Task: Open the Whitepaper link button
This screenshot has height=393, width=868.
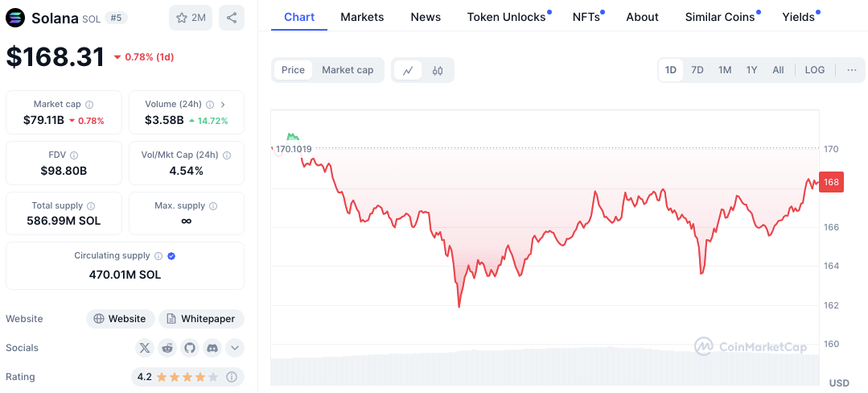Action: coord(201,319)
